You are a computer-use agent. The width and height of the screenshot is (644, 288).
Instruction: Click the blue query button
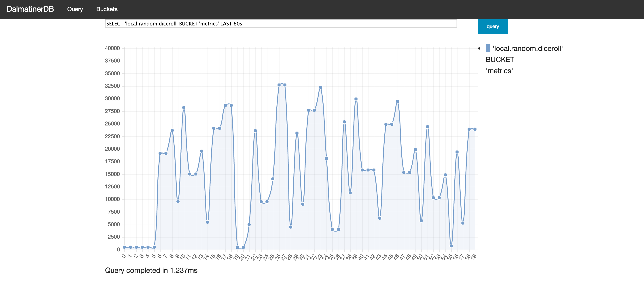(x=492, y=26)
